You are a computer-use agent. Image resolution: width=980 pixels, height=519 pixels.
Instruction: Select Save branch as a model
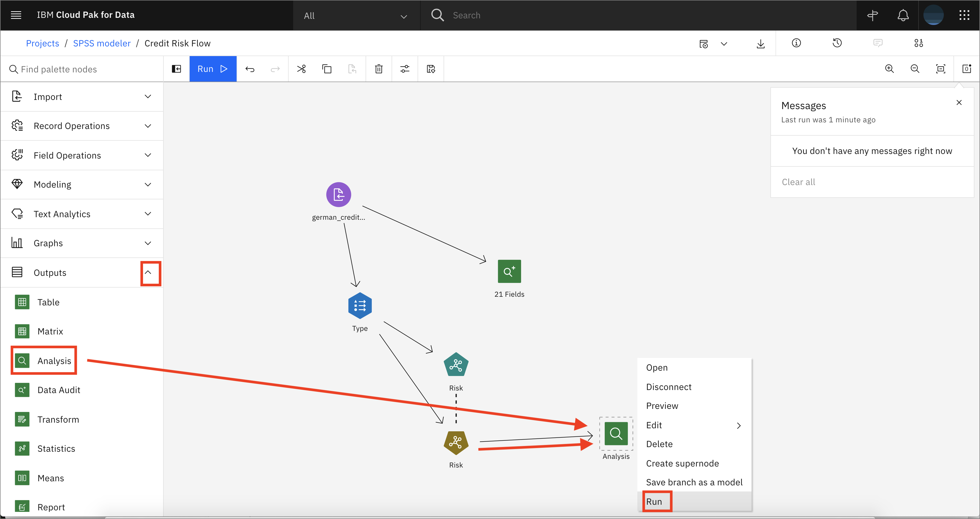[x=694, y=482]
